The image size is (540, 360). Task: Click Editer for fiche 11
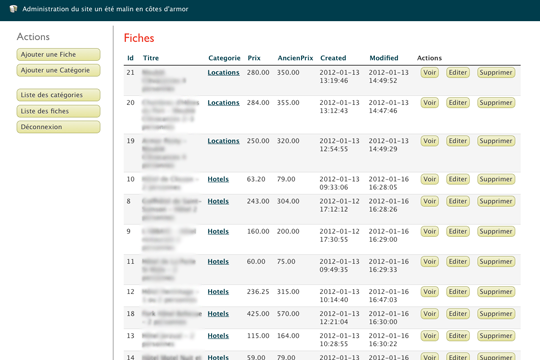pyautogui.click(x=458, y=261)
